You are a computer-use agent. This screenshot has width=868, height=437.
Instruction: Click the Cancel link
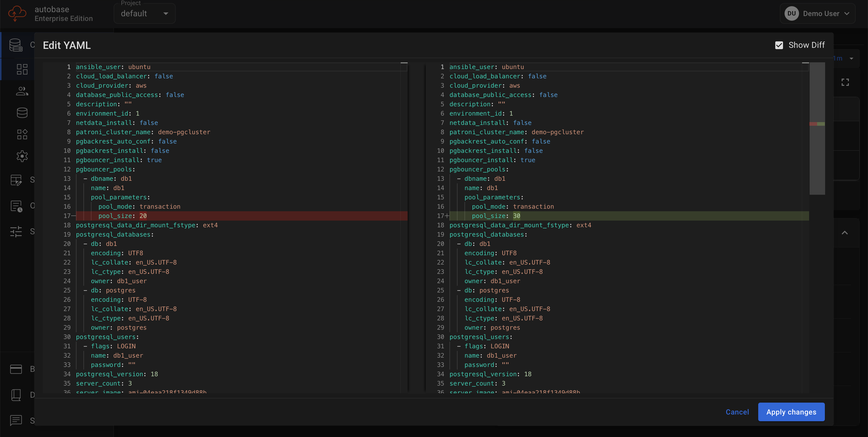coord(737,412)
